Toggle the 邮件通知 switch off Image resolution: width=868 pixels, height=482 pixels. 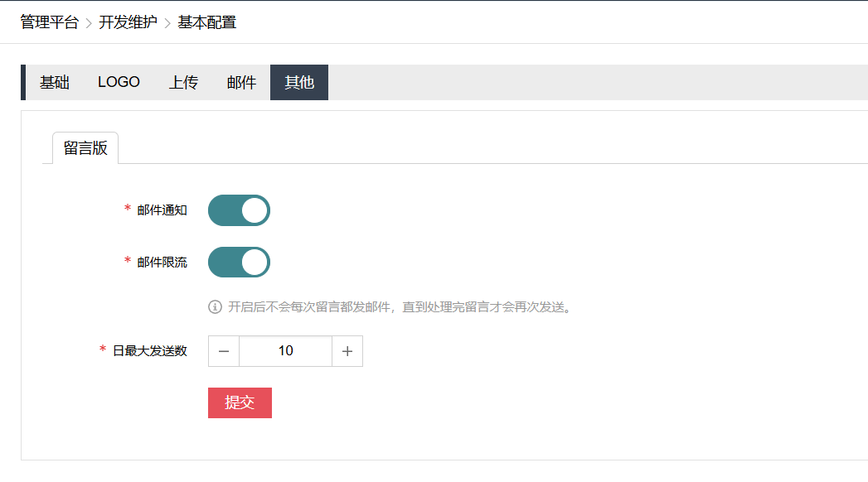pyautogui.click(x=239, y=210)
